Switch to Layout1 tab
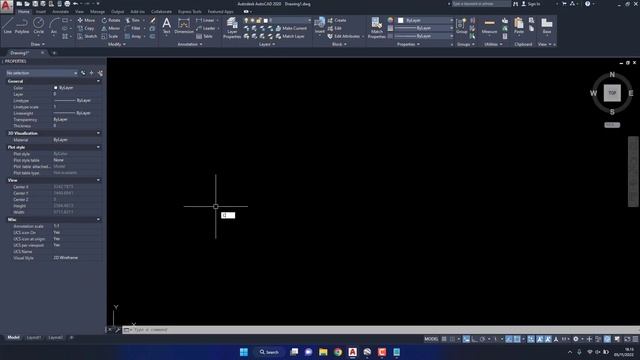 coord(34,338)
